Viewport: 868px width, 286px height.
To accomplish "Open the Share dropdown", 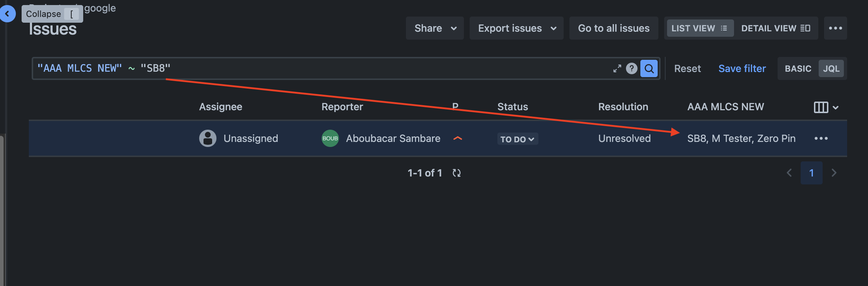I will click(435, 28).
